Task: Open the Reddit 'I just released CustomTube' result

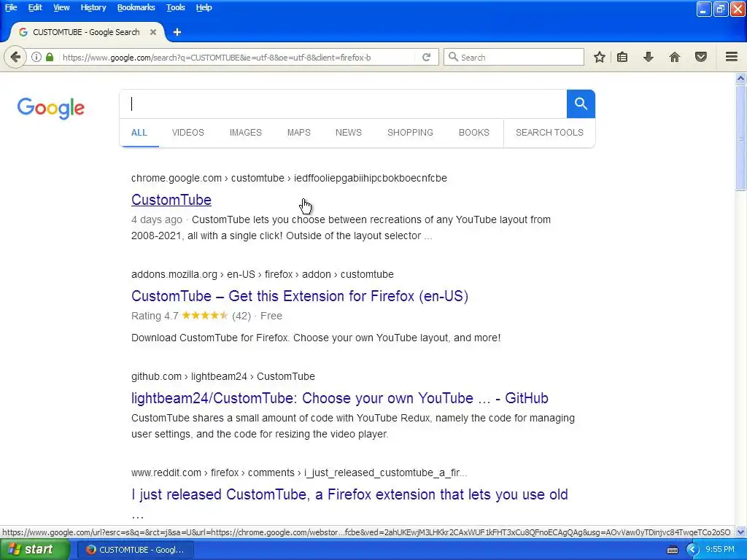Action: tap(349, 494)
